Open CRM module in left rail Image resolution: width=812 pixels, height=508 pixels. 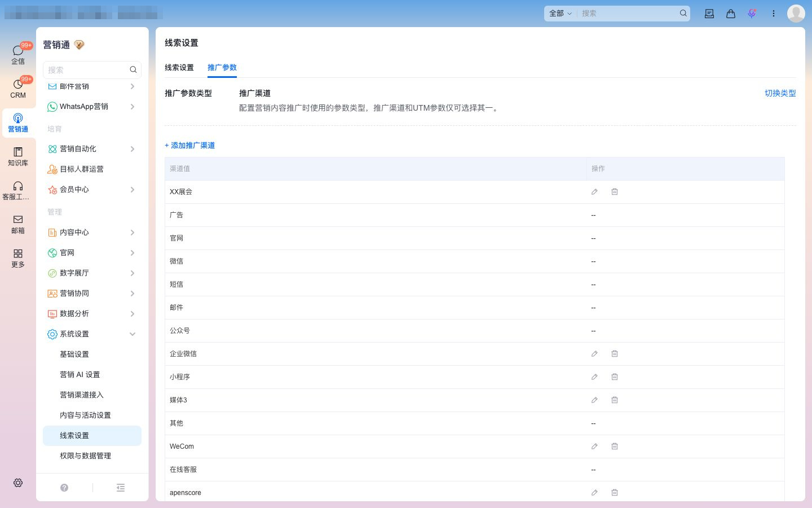coord(18,88)
